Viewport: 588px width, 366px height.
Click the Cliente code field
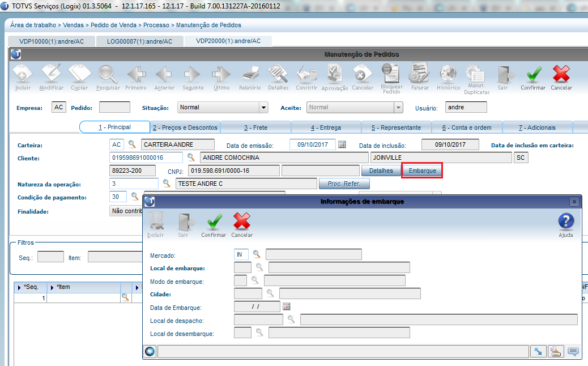point(146,158)
